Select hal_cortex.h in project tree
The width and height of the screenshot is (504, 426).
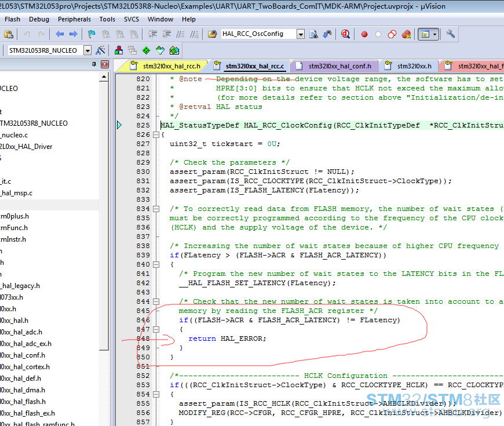[x=25, y=366]
